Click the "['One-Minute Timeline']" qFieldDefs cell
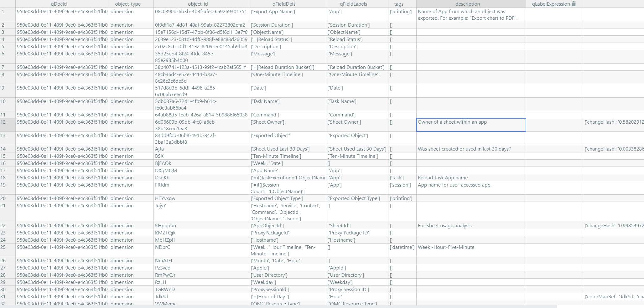Image resolution: width=644 pixels, height=308 pixels. (287, 77)
